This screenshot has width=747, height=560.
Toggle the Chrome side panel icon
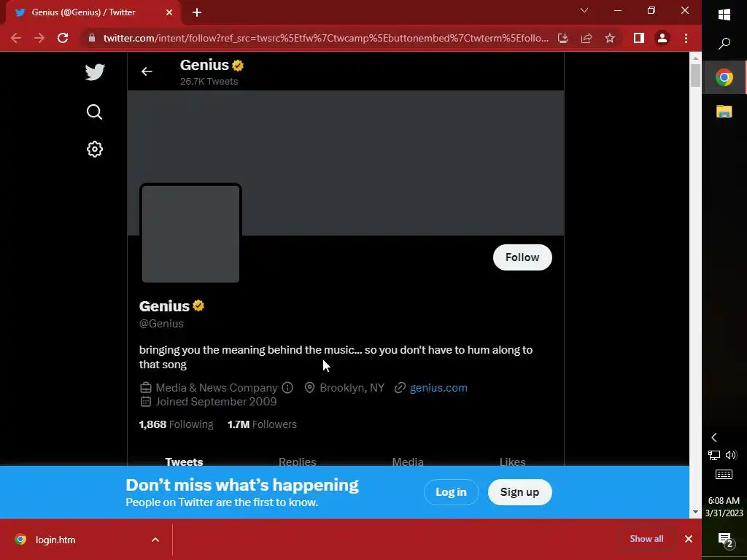point(639,38)
